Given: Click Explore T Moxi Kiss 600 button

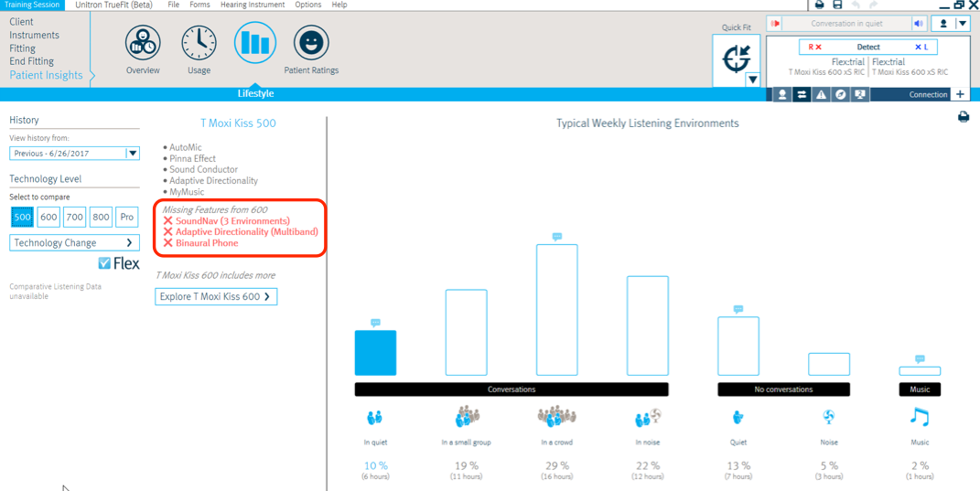Looking at the screenshot, I should (216, 297).
